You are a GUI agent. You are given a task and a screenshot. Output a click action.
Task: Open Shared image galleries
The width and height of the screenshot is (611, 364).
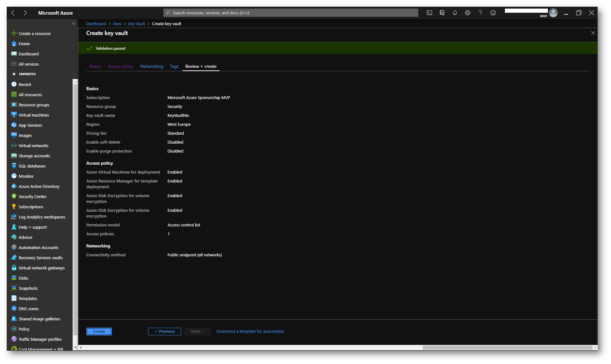(39, 319)
